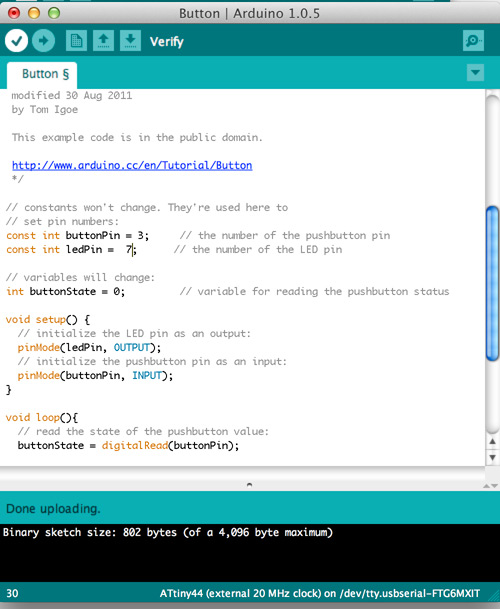The height and width of the screenshot is (609, 500).
Task: Click the buttonPin value 3 in code
Action: coord(141,235)
